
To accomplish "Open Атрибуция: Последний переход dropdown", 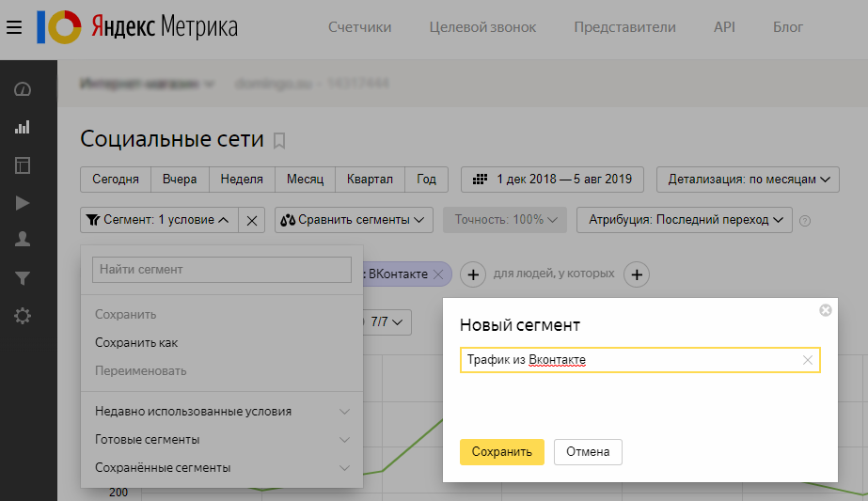I will coord(685,220).
